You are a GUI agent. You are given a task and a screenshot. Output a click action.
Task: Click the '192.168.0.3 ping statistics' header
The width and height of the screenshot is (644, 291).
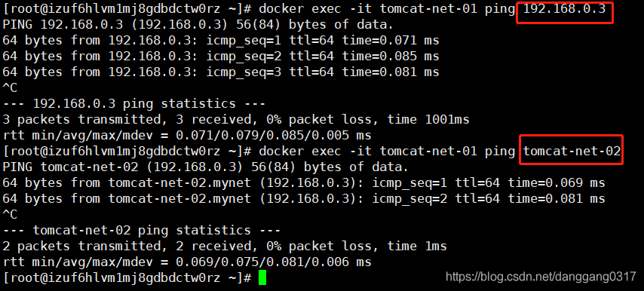click(134, 104)
